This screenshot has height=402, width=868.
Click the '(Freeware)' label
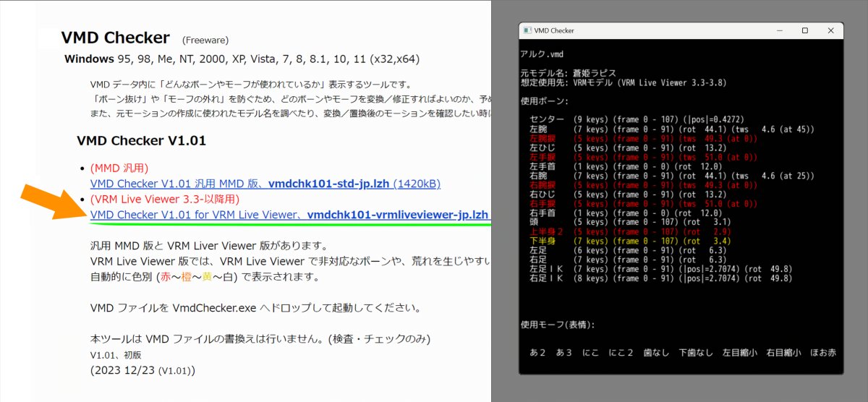pyautogui.click(x=205, y=40)
